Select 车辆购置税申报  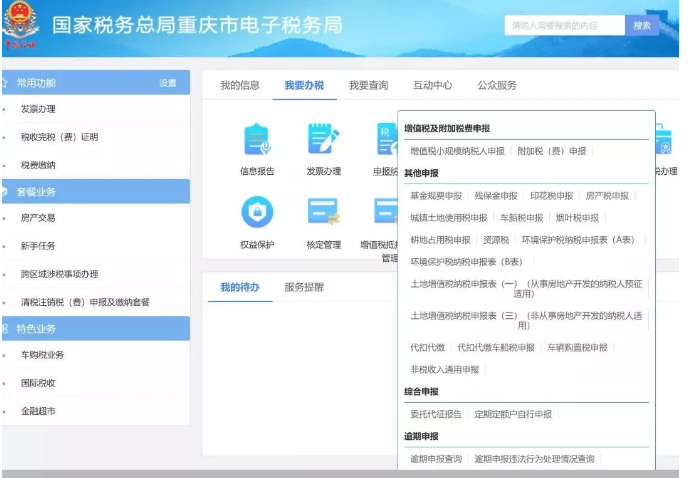[577, 348]
